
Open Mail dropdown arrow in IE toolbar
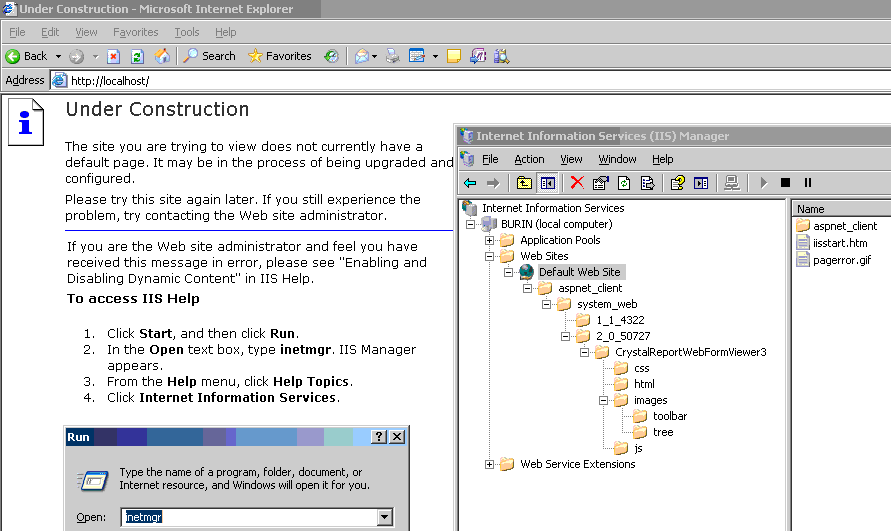click(x=374, y=56)
